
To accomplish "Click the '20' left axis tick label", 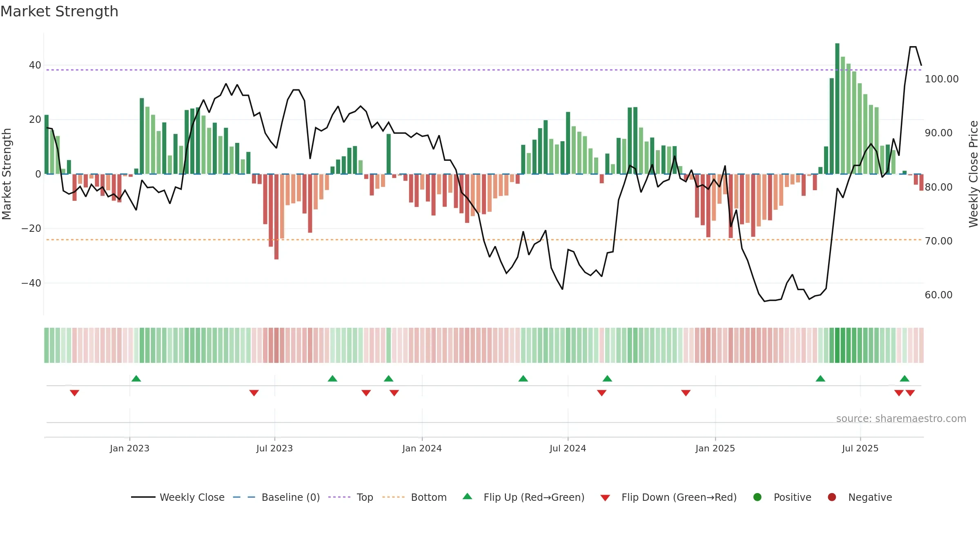I will (x=35, y=120).
